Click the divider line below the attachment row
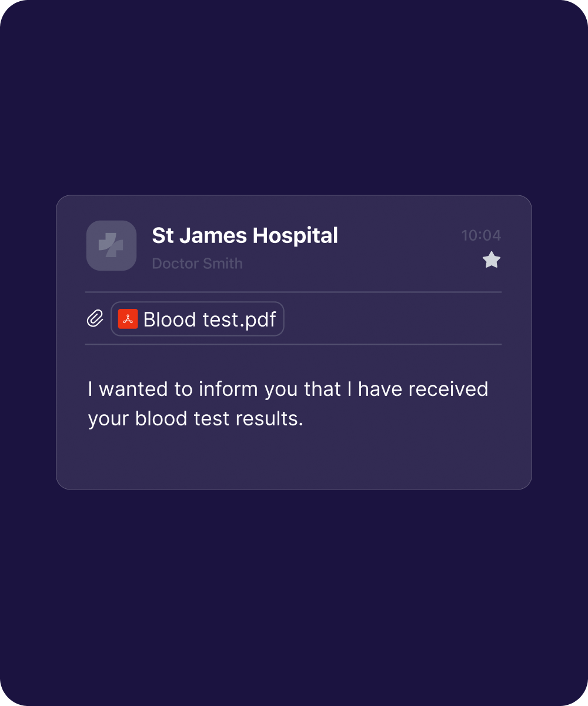The height and width of the screenshot is (706, 588). (293, 344)
